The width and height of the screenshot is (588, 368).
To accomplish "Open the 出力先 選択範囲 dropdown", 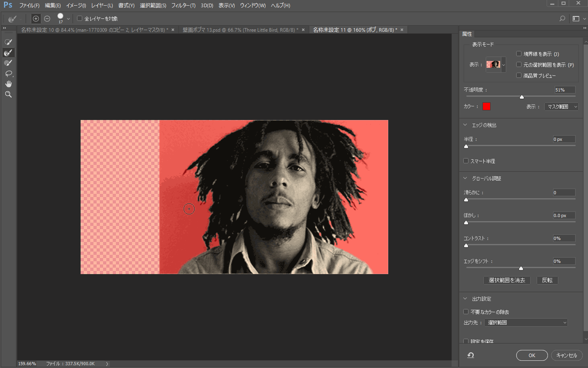I will pyautogui.click(x=526, y=323).
